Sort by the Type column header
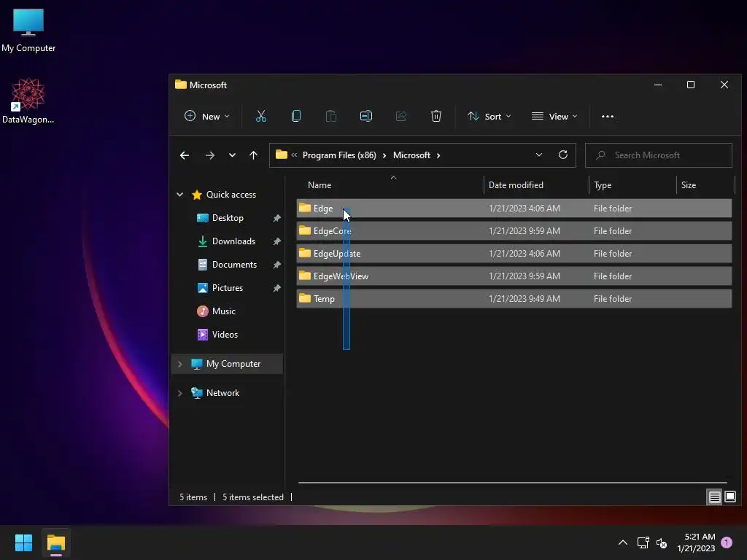747x560 pixels. (x=632, y=185)
